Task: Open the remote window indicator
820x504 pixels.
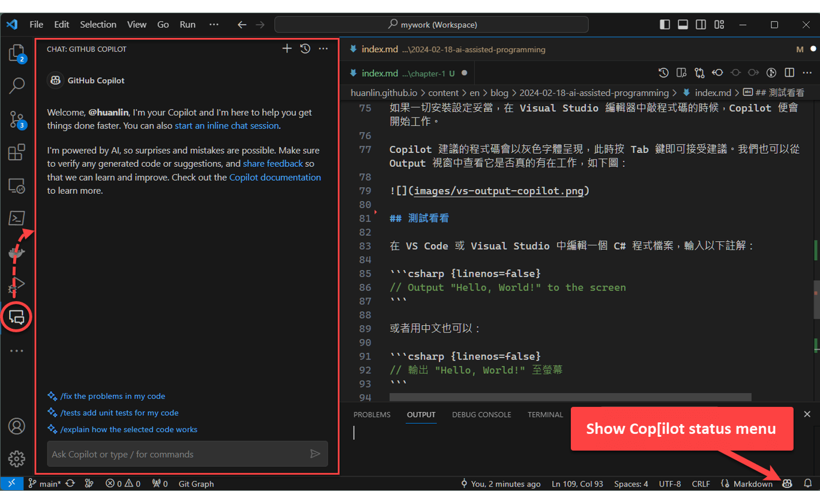Action: coord(12,484)
